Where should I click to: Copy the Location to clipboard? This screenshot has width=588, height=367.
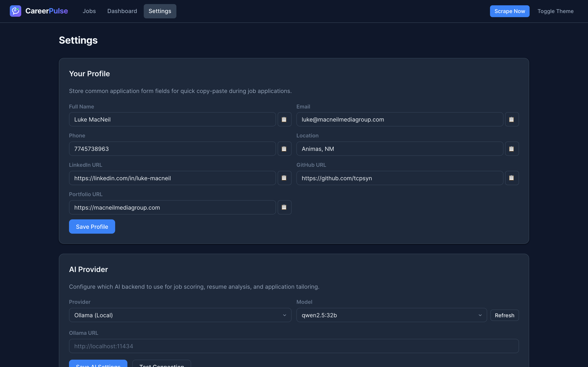(512, 149)
